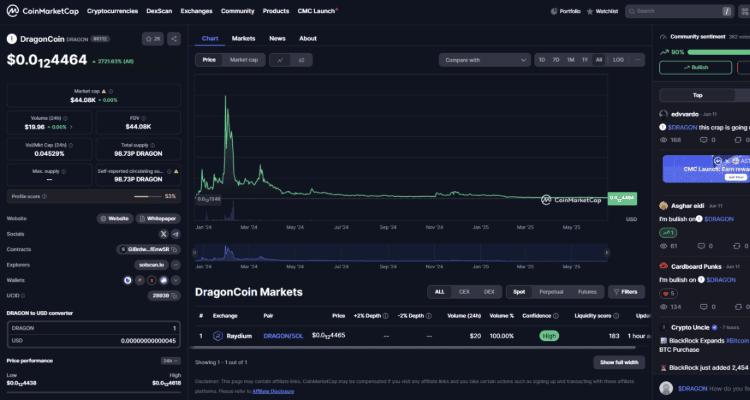Filter markets by CEX
This screenshot has height=400, width=750.
point(464,292)
